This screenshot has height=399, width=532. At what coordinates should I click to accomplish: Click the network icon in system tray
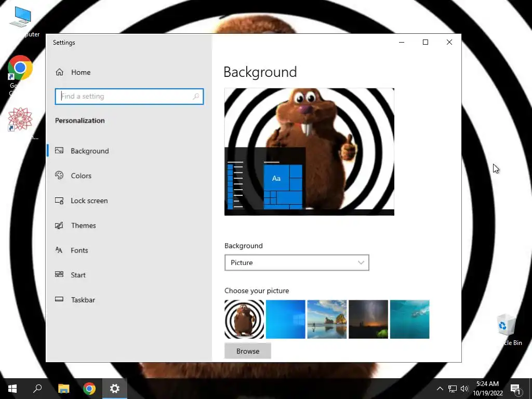pyautogui.click(x=453, y=389)
